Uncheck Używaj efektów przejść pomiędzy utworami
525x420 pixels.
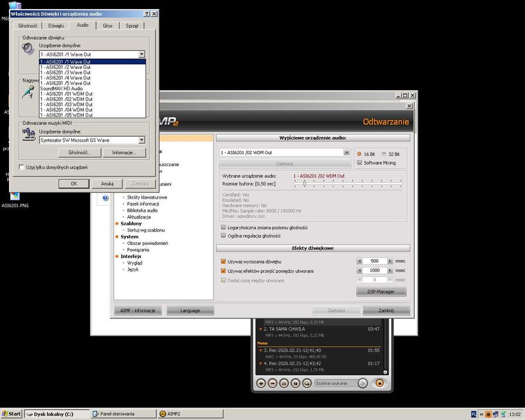[x=223, y=271]
